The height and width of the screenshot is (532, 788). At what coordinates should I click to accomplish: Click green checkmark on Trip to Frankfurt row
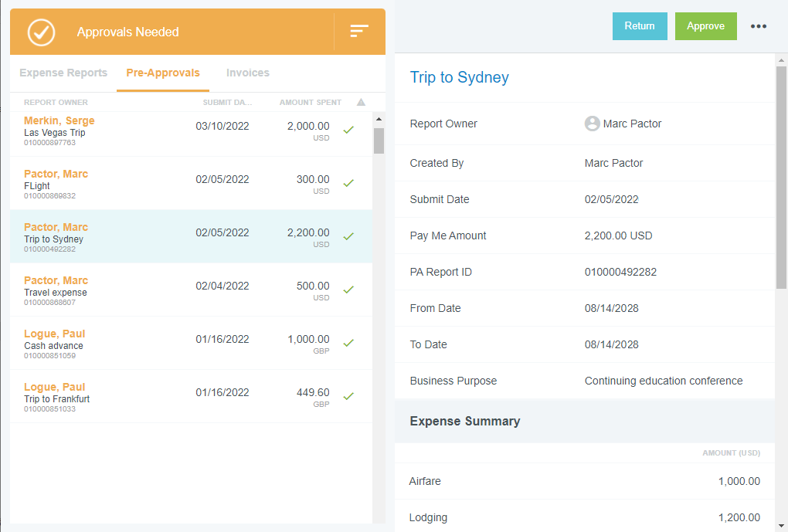[348, 396]
